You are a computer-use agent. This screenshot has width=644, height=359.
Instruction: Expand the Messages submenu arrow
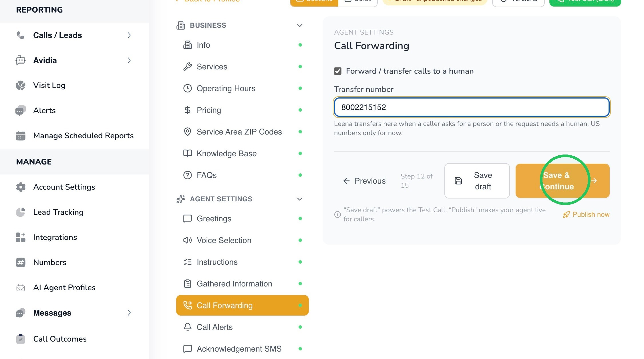coord(129,313)
